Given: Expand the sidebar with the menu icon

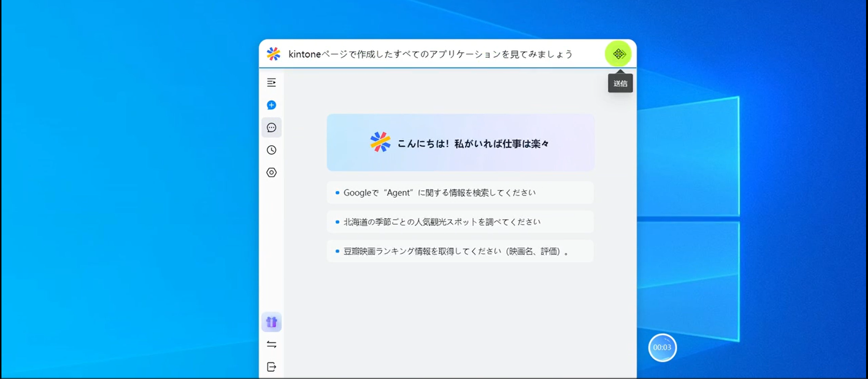Looking at the screenshot, I should (x=272, y=82).
